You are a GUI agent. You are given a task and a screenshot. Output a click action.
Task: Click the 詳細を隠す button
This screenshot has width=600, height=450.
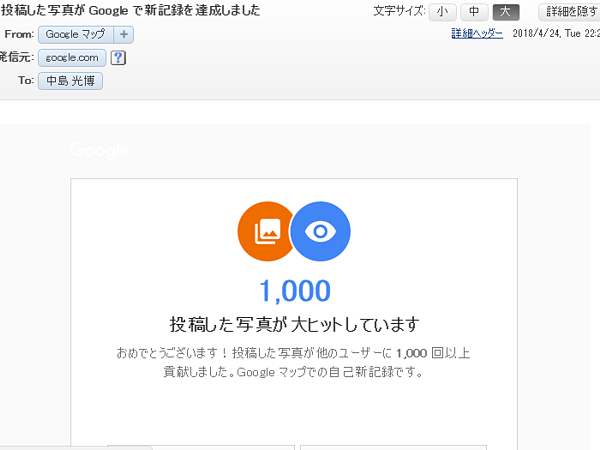click(569, 11)
